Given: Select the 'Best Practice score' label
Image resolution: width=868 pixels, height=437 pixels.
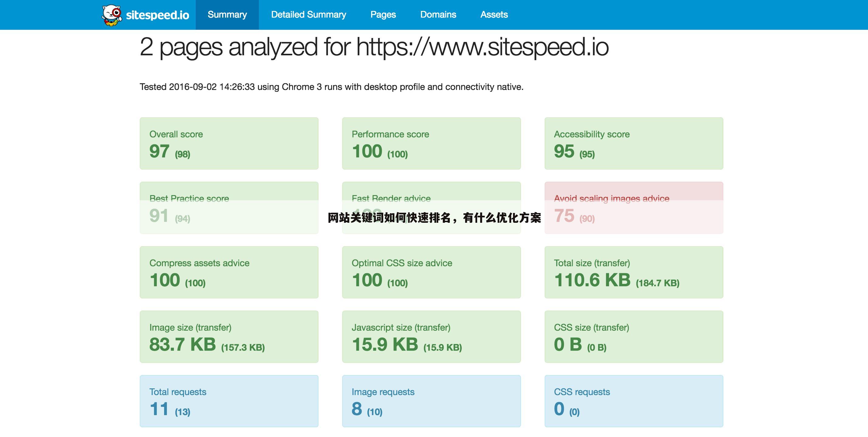Looking at the screenshot, I should 189,198.
